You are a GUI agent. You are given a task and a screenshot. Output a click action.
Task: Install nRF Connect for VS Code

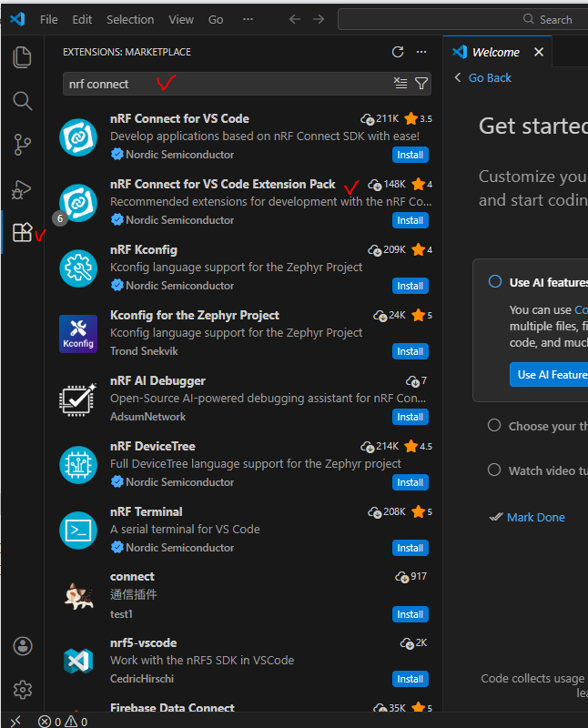click(x=411, y=155)
